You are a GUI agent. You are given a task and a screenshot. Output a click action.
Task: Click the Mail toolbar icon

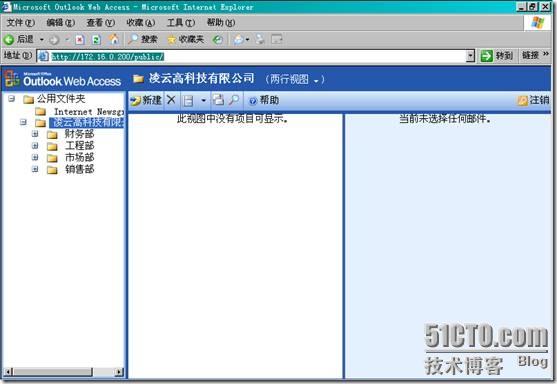pos(239,39)
